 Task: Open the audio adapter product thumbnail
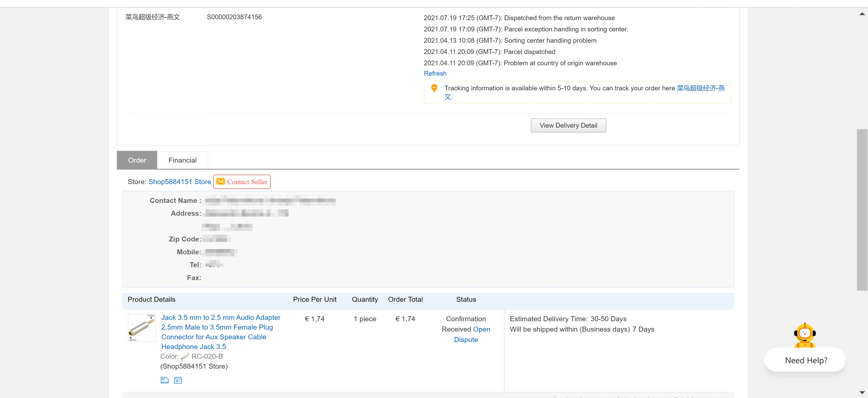(x=142, y=328)
